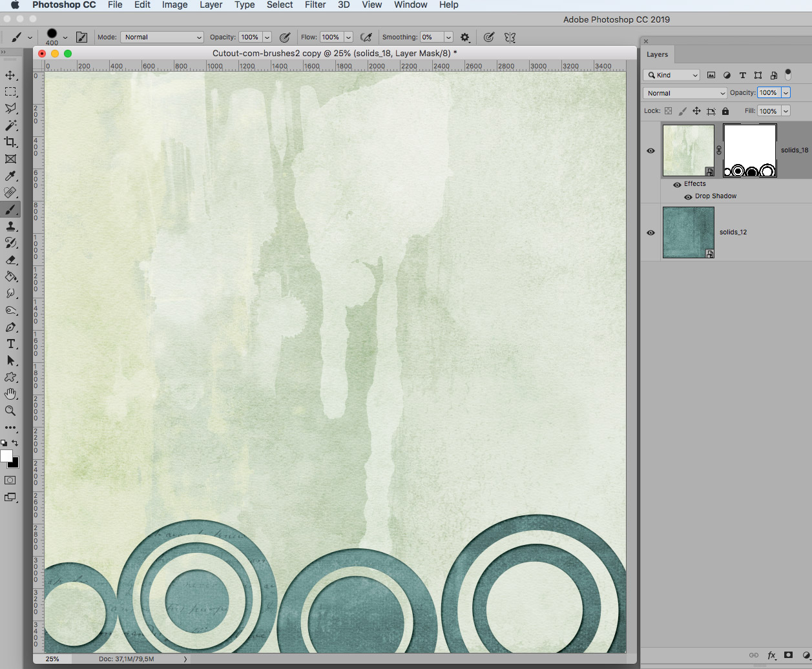Open brush settings panel from options bar

(81, 37)
